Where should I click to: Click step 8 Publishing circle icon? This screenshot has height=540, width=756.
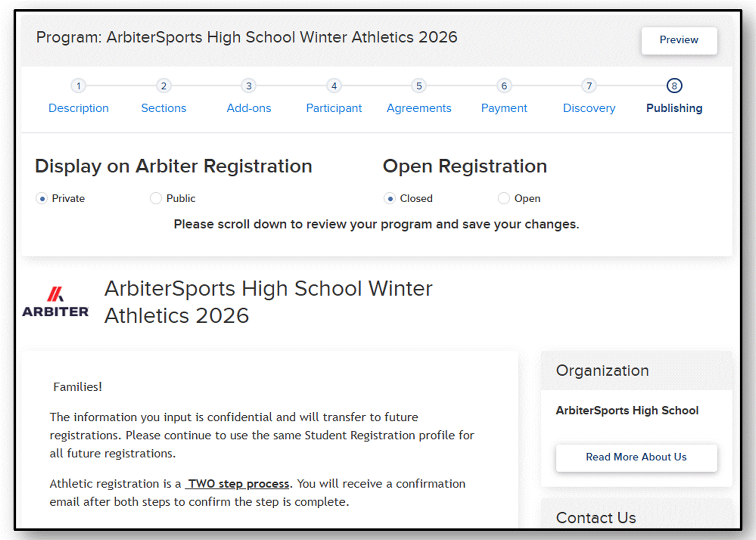(x=674, y=86)
